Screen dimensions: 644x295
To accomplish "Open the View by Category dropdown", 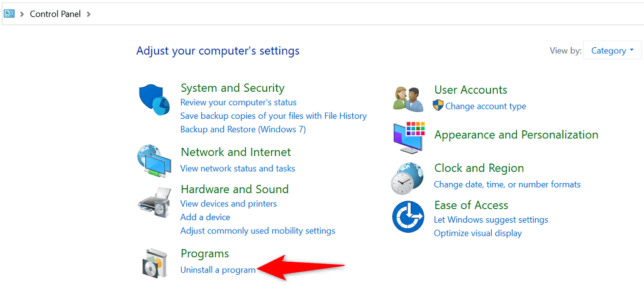I will click(x=612, y=50).
